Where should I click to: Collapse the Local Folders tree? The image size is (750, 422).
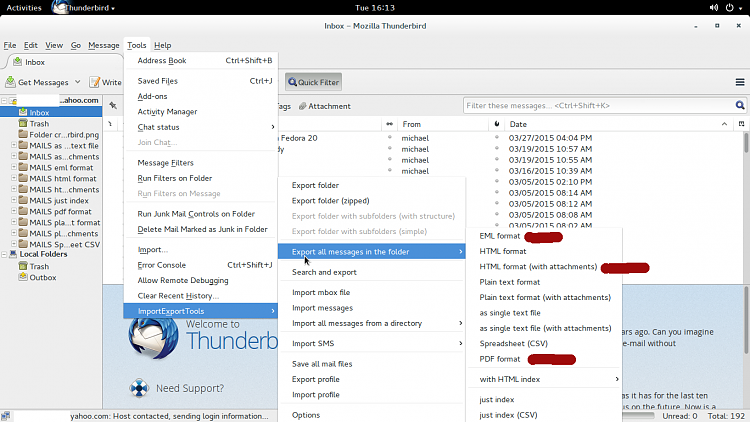[x=4, y=254]
